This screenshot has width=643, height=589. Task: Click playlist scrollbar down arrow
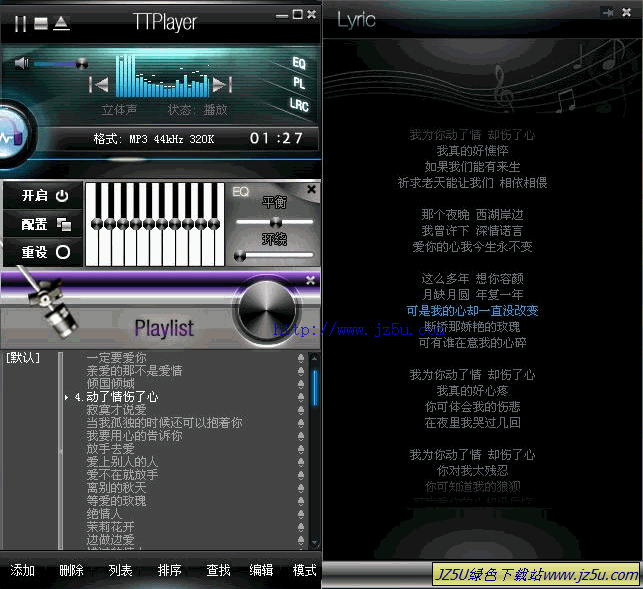click(x=315, y=543)
